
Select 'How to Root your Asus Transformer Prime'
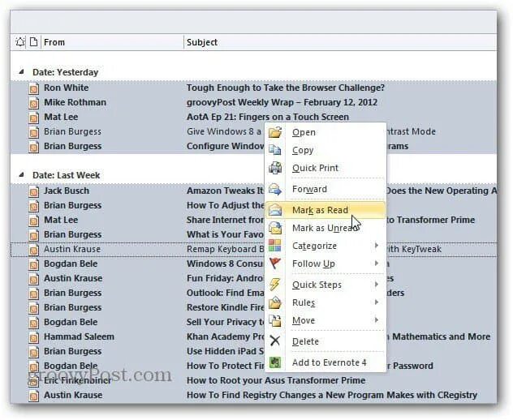click(x=276, y=380)
